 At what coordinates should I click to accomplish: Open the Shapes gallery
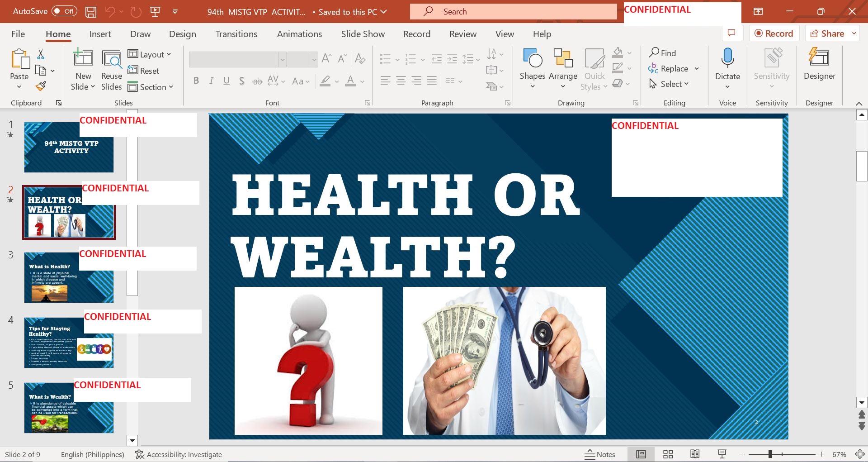tap(533, 69)
